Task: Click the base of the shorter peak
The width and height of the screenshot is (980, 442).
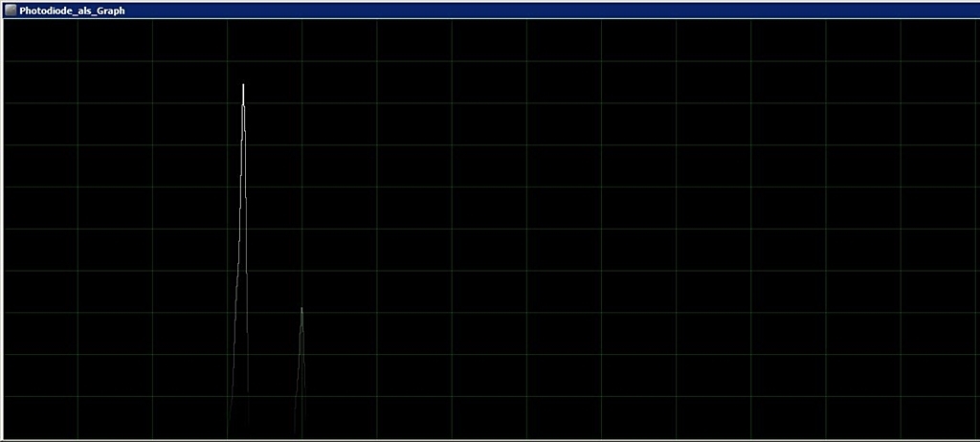Action: pyautogui.click(x=301, y=432)
